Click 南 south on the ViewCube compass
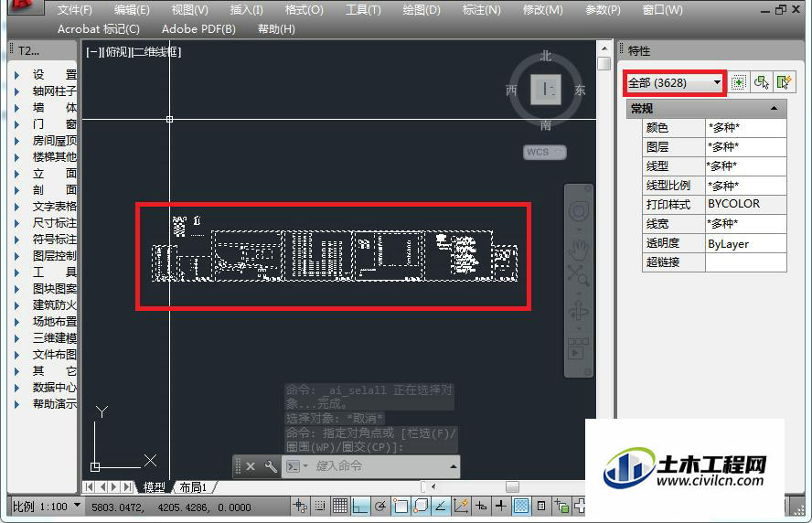 coord(546,124)
